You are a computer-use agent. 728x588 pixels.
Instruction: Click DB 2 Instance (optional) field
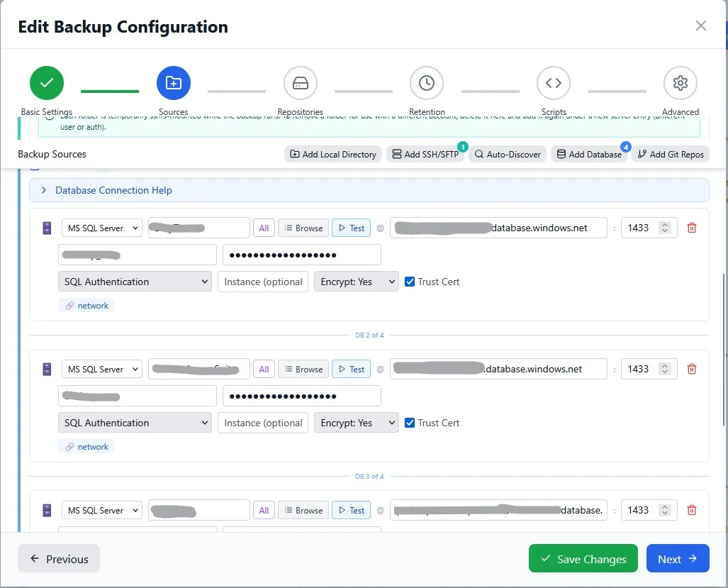(263, 423)
